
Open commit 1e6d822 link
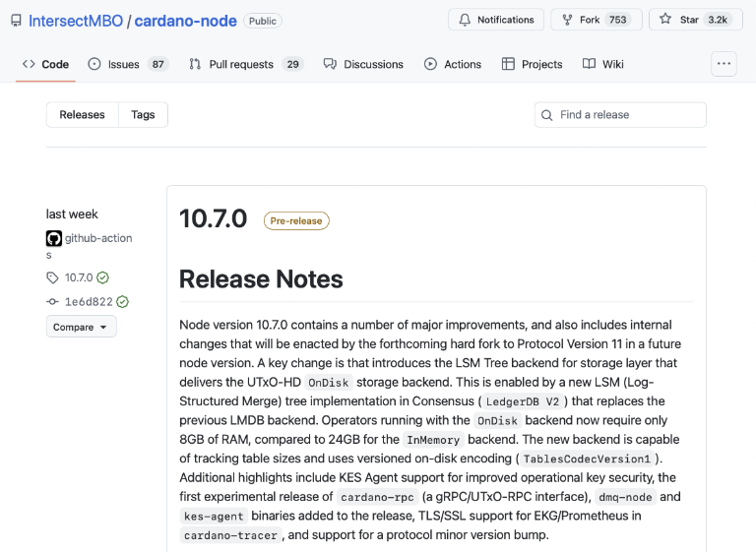pos(89,302)
